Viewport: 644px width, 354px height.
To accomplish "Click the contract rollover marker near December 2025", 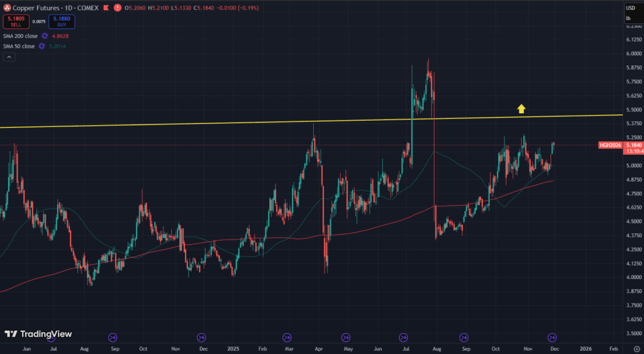I will tap(552, 338).
